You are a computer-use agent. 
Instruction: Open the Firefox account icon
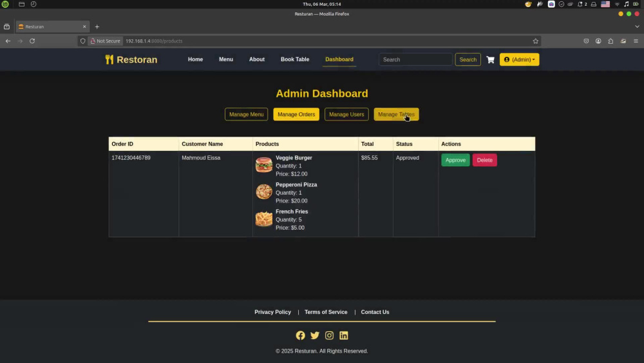[598, 41]
